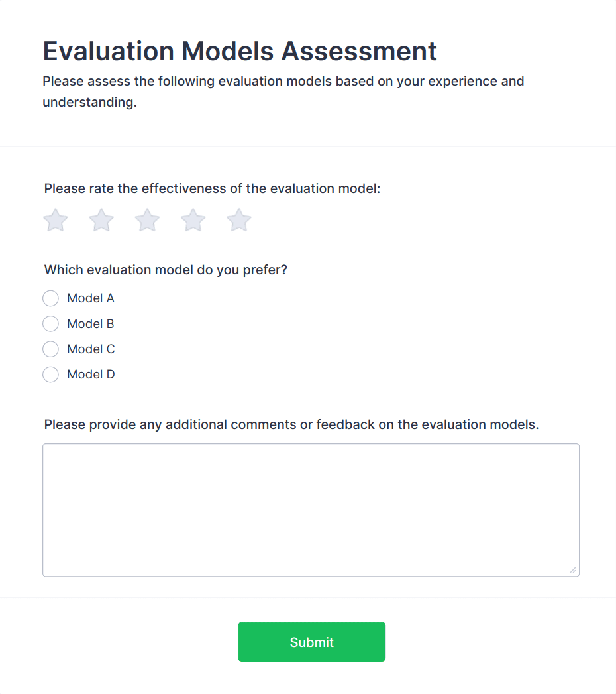616x694 pixels.
Task: Click the Model D label text
Action: point(90,374)
